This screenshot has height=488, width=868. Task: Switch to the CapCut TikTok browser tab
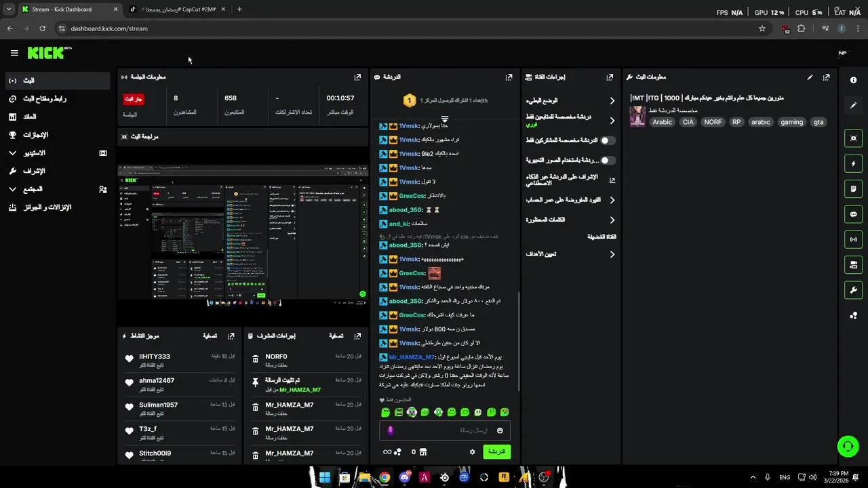[178, 9]
